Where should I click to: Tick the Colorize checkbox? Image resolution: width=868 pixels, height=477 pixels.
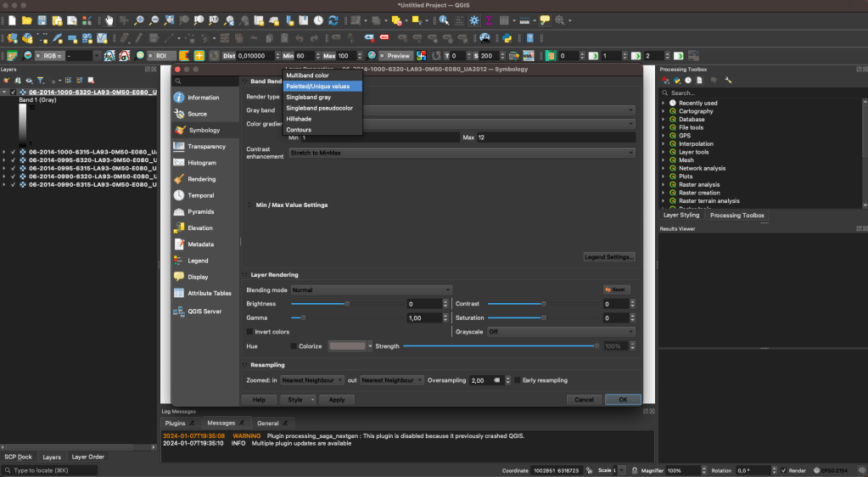[x=294, y=346]
